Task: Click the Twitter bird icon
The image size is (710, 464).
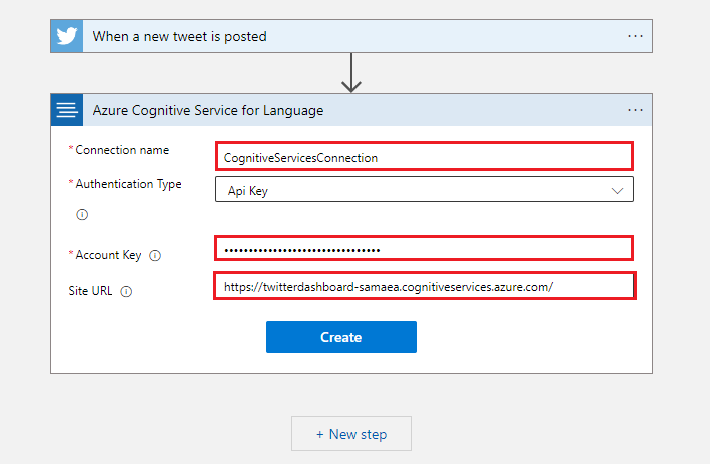Action: tap(67, 36)
